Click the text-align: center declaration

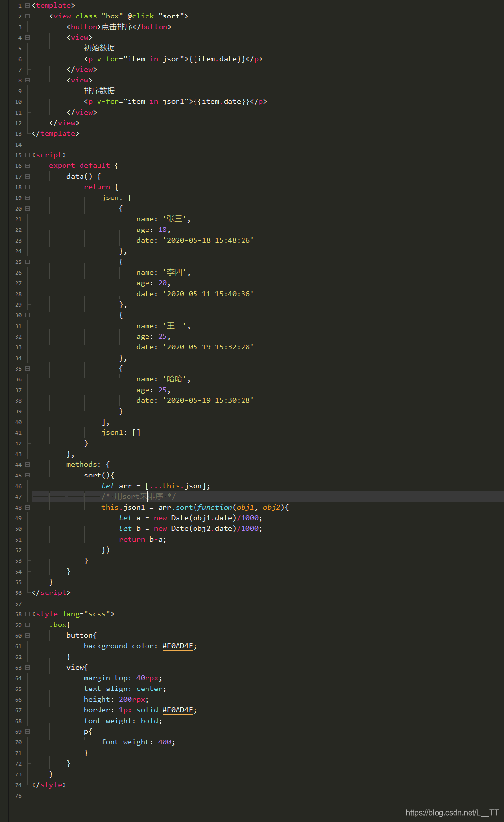point(125,689)
